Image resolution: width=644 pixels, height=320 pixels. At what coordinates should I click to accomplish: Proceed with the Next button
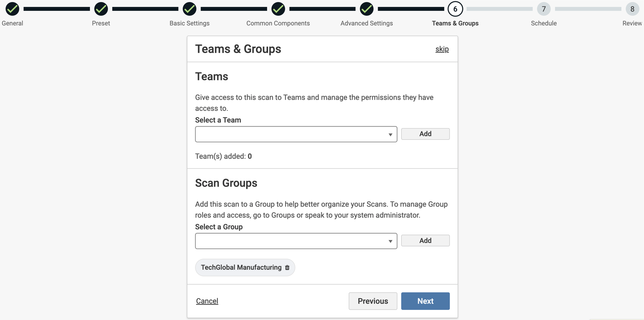point(425,301)
